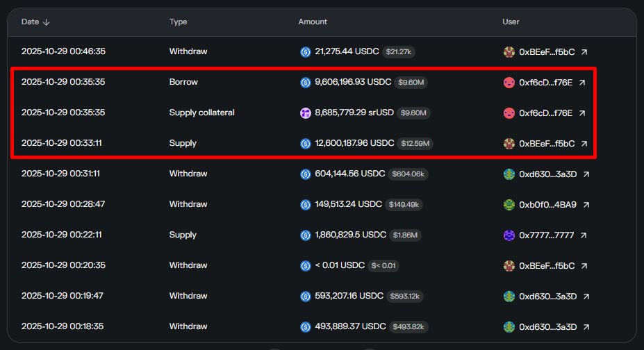Open external link arrow in the Borrow row
The height and width of the screenshot is (350, 644).
coord(582,83)
